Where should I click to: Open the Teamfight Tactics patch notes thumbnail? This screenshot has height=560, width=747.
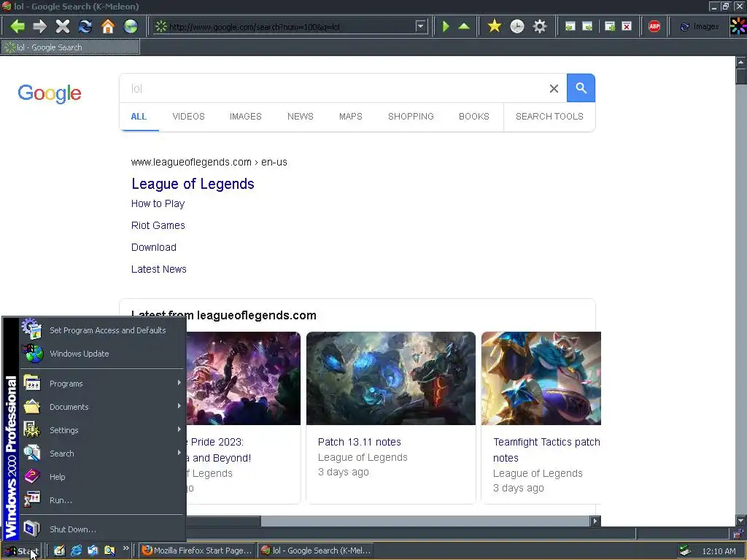[541, 378]
